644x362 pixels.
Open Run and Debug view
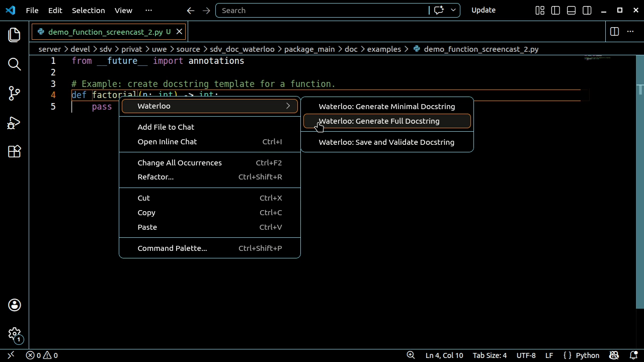(14, 122)
